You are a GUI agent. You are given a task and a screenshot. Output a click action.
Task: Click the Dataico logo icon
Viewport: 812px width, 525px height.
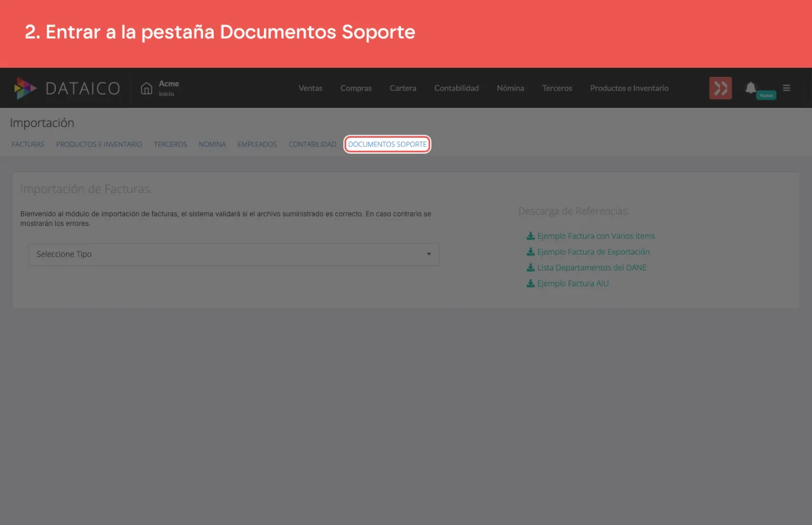pyautogui.click(x=25, y=88)
